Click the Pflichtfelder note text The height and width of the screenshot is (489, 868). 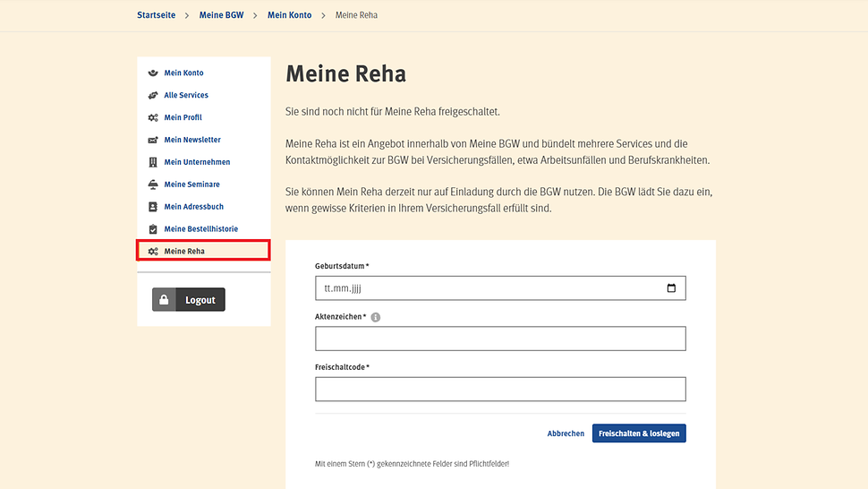point(412,464)
